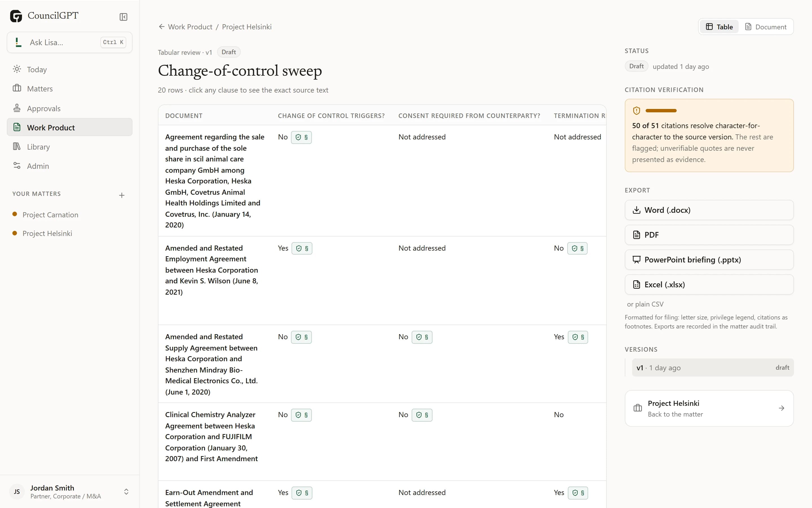Click the citation warning shield icon

click(x=636, y=111)
